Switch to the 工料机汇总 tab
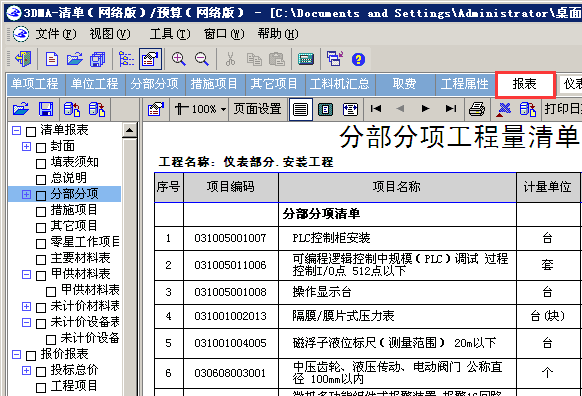 coord(340,84)
